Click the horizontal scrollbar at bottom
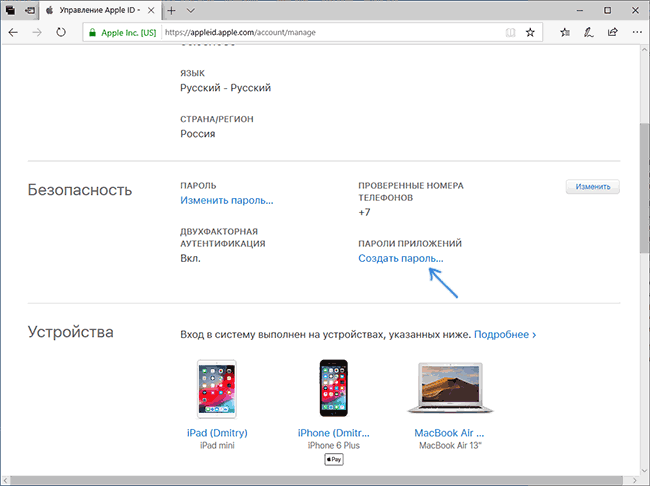The image size is (650, 486). click(314, 481)
